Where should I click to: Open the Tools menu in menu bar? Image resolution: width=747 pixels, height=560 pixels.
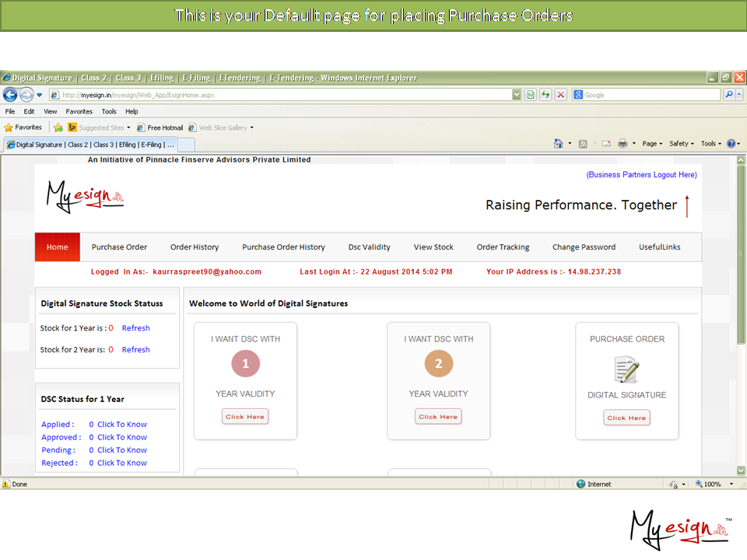109,111
